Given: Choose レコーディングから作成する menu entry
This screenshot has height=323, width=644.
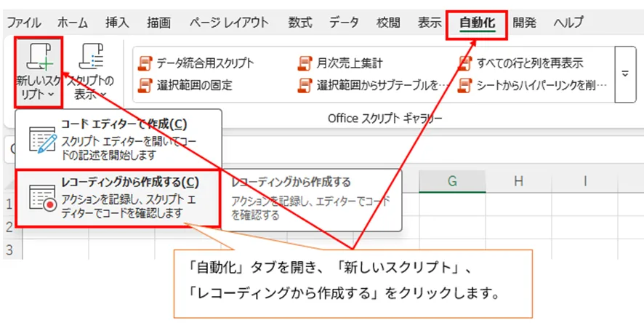Looking at the screenshot, I should (x=118, y=198).
